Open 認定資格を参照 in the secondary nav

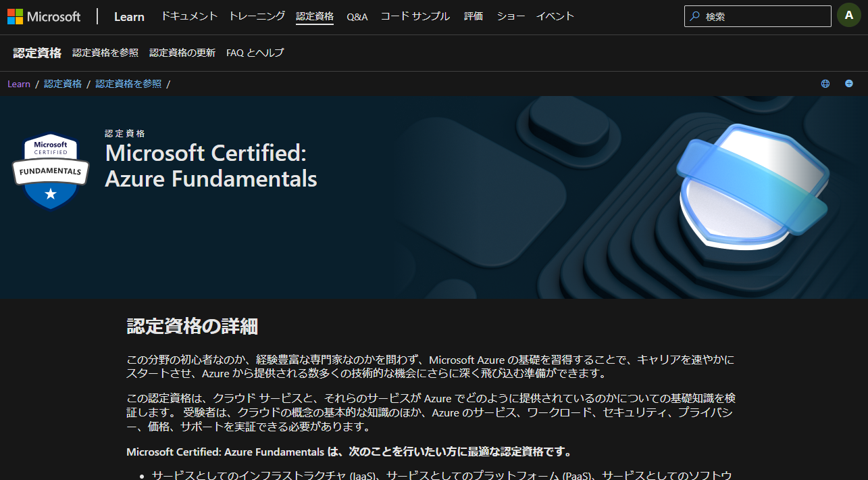105,53
